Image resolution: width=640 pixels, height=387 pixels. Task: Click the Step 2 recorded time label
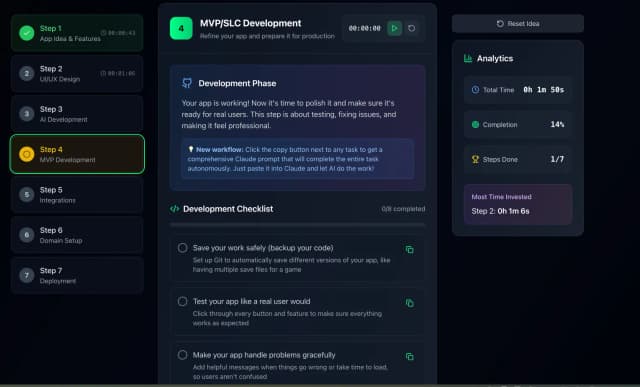(118, 73)
